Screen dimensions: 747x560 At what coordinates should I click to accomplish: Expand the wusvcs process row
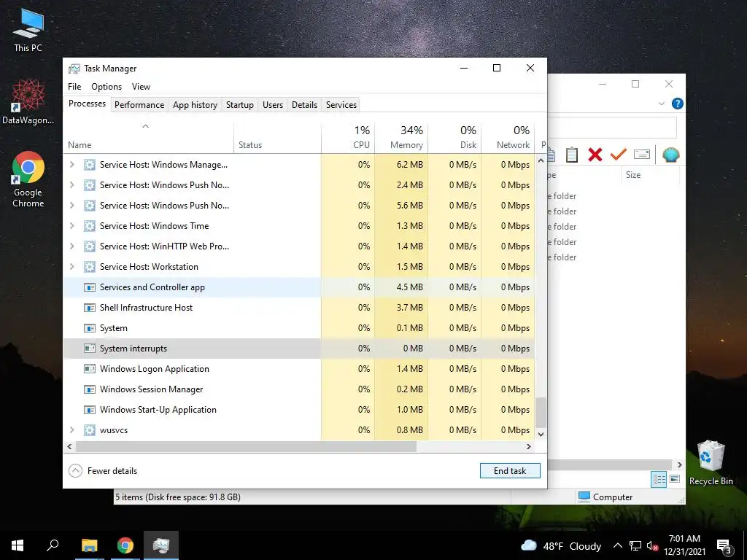[72, 430]
